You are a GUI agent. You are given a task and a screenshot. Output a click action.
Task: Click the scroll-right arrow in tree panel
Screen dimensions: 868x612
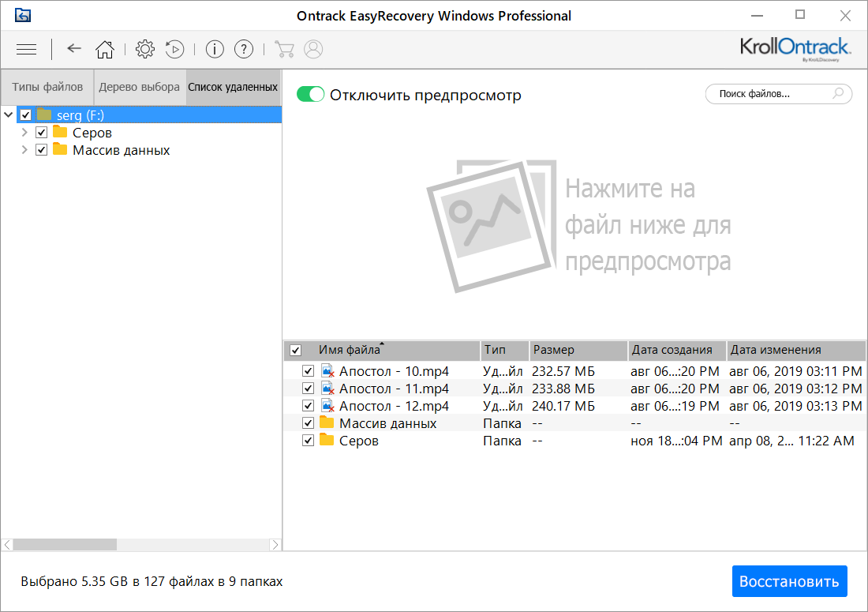(275, 544)
